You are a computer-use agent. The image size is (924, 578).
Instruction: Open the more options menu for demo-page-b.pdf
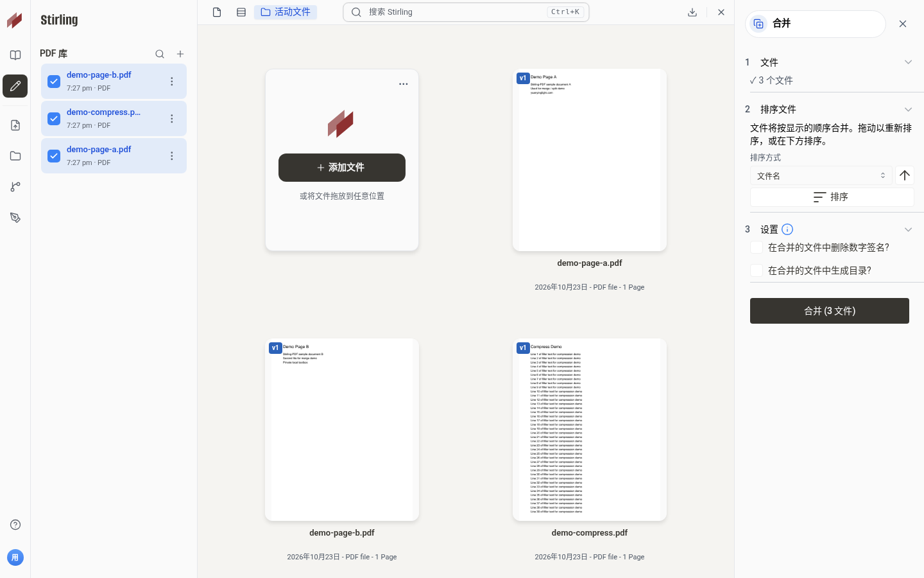point(171,82)
